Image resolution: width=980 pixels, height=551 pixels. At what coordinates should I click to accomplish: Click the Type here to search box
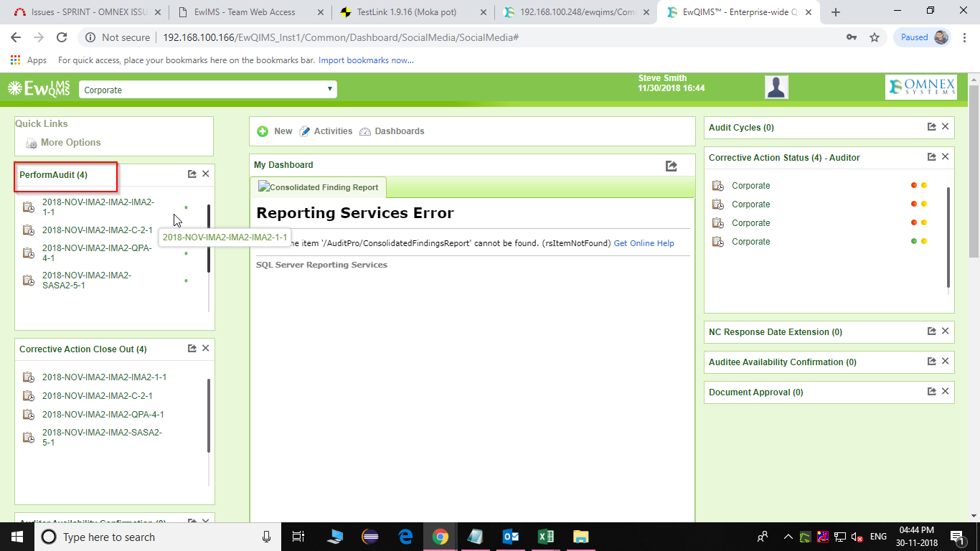[x=158, y=537]
